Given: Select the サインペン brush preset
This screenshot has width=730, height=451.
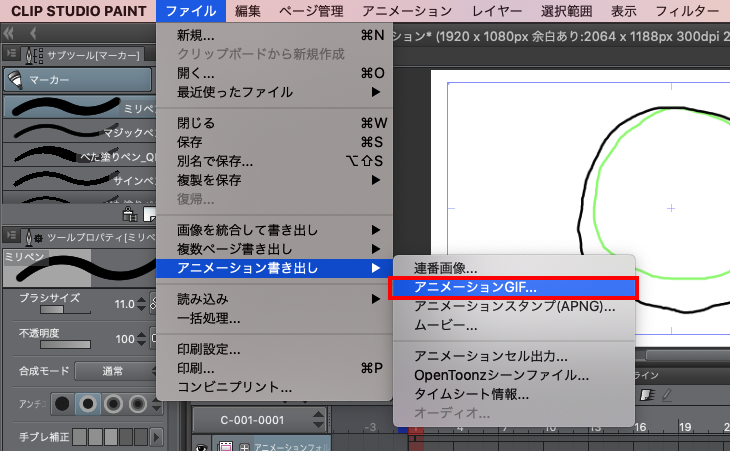Looking at the screenshot, I should click(79, 179).
